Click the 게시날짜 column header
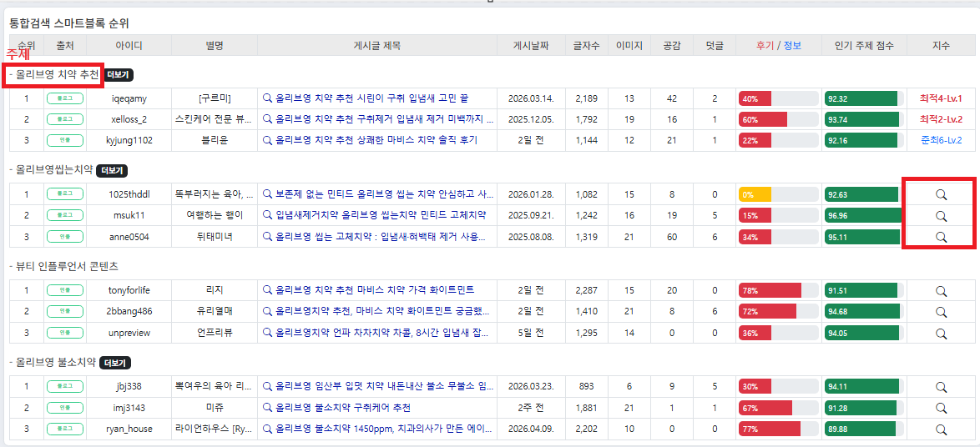 click(531, 46)
